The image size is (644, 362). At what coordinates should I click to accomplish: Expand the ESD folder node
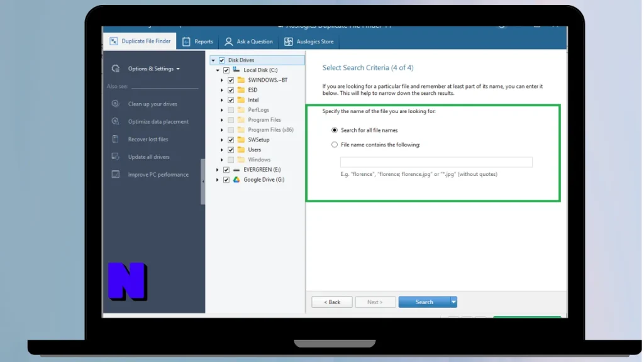click(222, 90)
